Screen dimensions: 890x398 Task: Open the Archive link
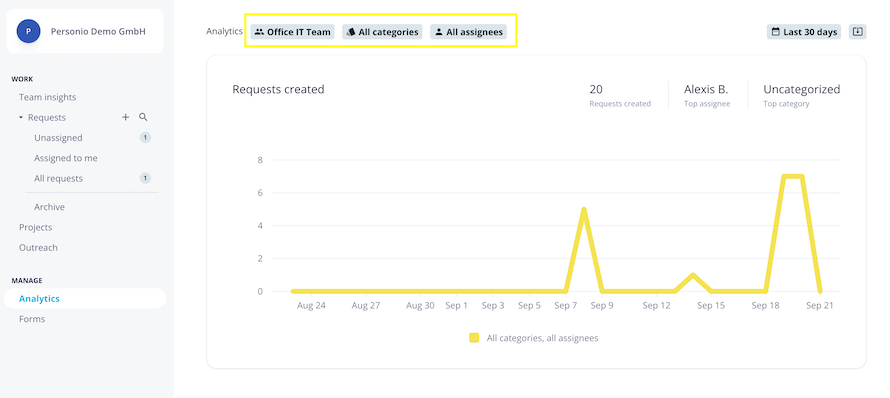click(x=49, y=207)
